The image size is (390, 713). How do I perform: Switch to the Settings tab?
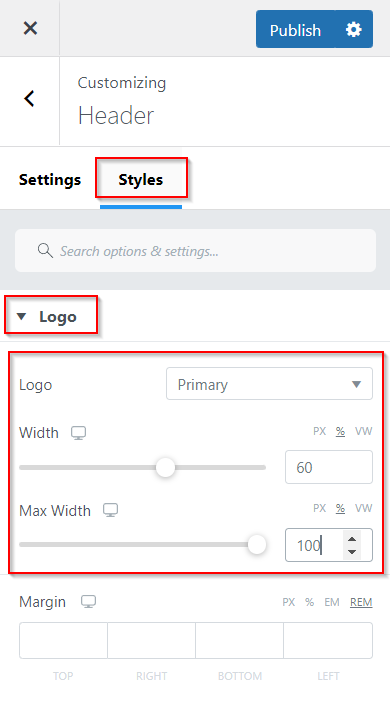(x=50, y=180)
